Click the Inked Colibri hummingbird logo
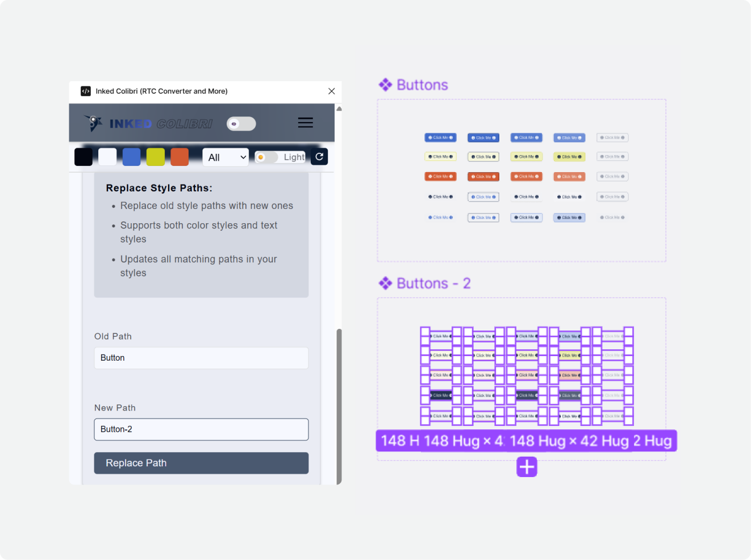The width and height of the screenshot is (751, 560). point(94,123)
